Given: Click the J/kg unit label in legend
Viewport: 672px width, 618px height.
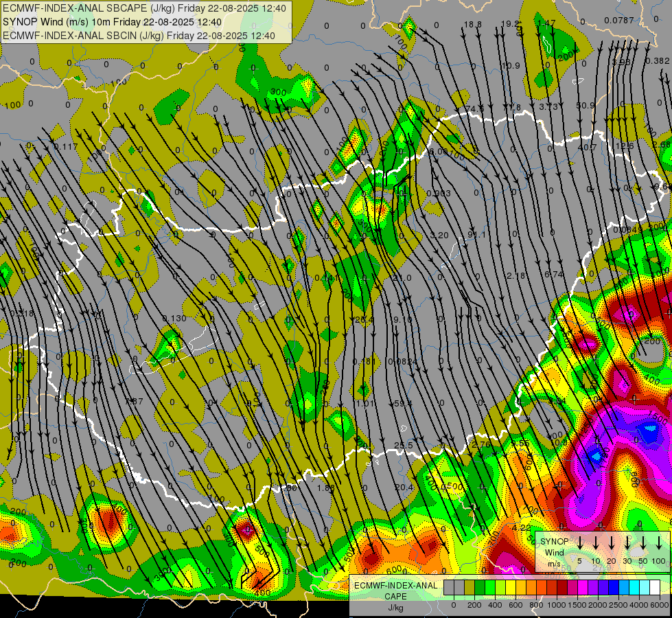Looking at the screenshot, I should tap(395, 608).
